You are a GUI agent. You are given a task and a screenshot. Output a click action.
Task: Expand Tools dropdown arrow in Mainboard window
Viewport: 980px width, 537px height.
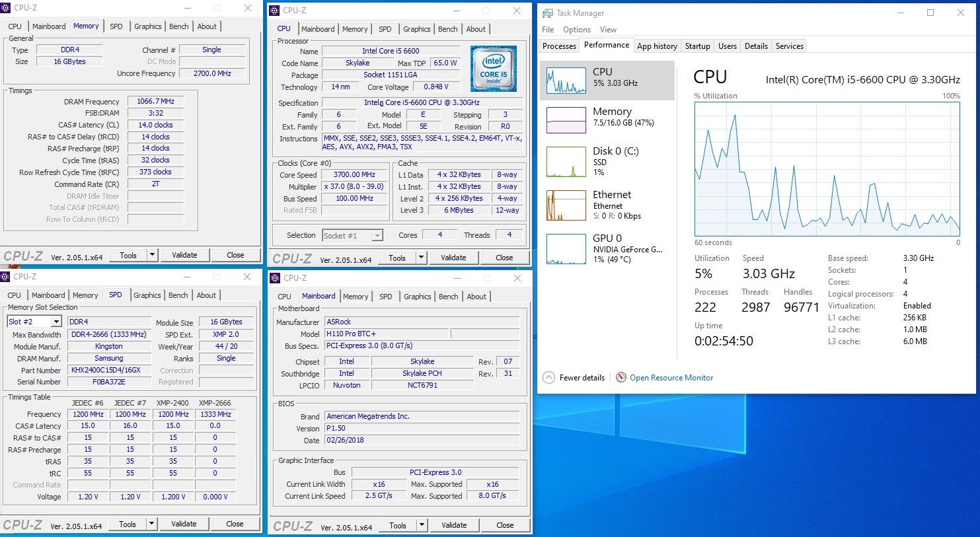422,525
